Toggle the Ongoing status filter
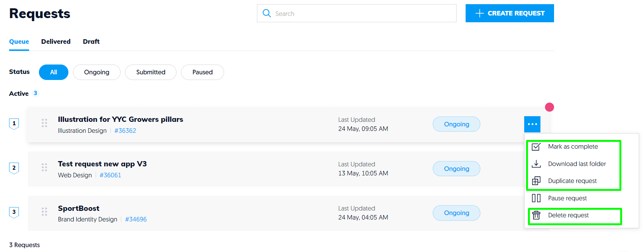Screen dimensions: 644x252 click(x=96, y=72)
